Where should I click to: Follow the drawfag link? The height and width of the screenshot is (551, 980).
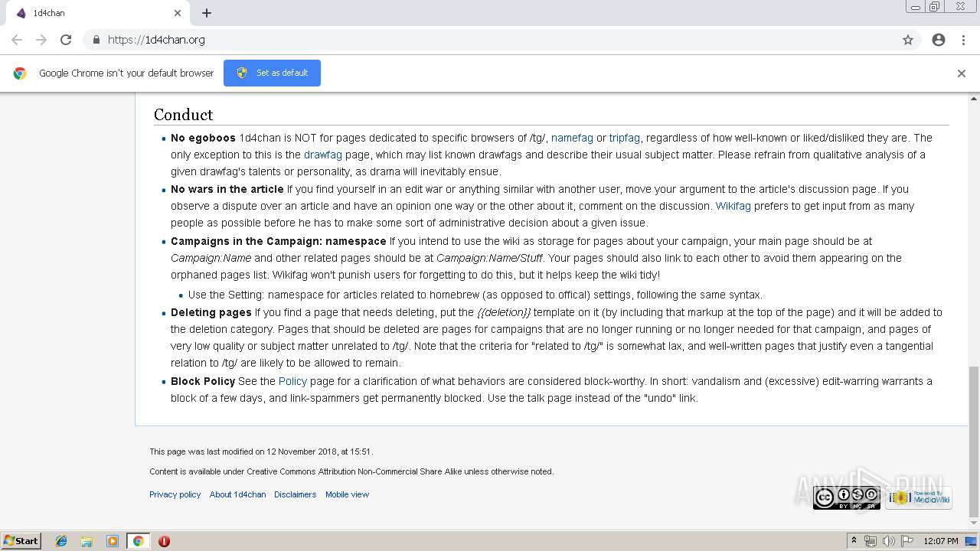pyautogui.click(x=323, y=155)
